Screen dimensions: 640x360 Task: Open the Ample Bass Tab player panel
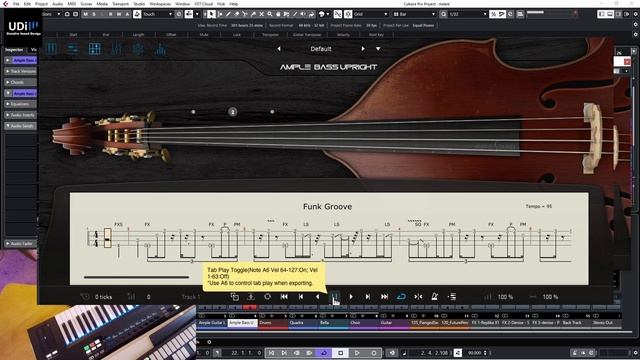pos(95,49)
